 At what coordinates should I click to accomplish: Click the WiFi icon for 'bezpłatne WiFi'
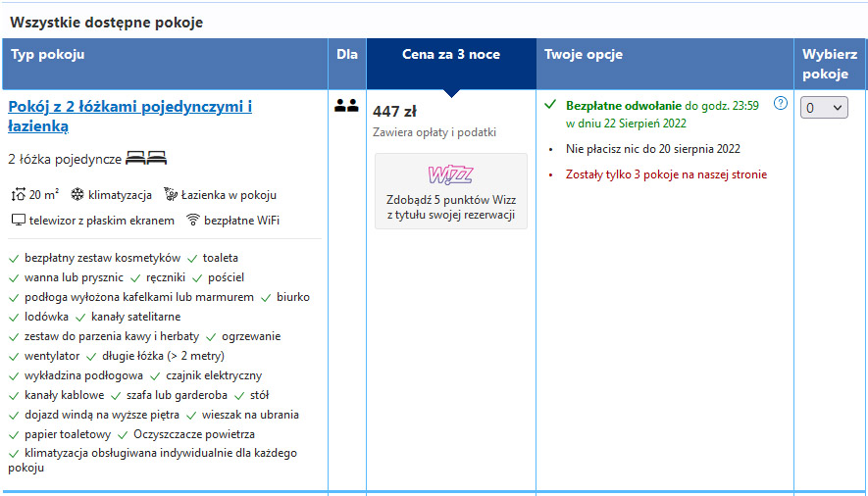192,220
